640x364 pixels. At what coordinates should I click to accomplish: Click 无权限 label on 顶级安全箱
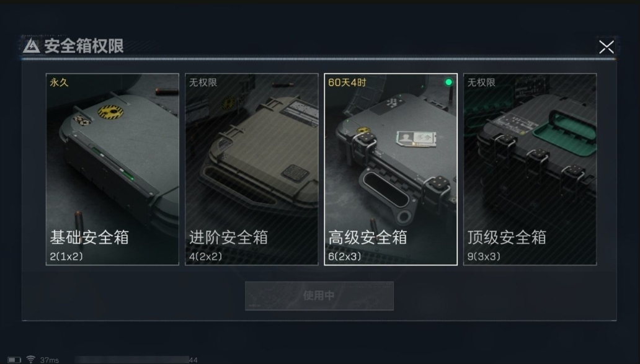pos(481,82)
